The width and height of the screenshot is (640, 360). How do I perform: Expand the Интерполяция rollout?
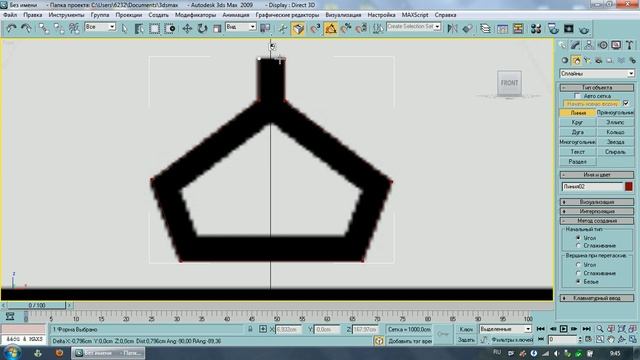click(597, 211)
